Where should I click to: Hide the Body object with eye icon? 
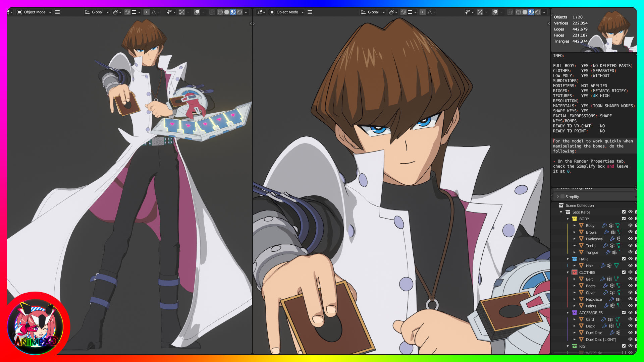coord(630,225)
